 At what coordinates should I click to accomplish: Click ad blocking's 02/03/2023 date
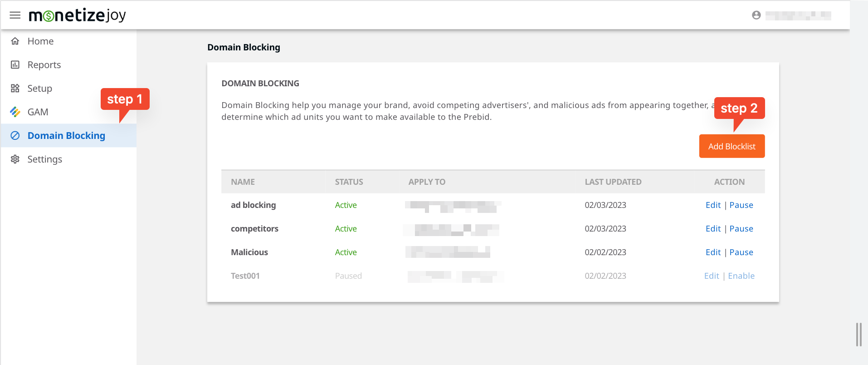click(605, 205)
